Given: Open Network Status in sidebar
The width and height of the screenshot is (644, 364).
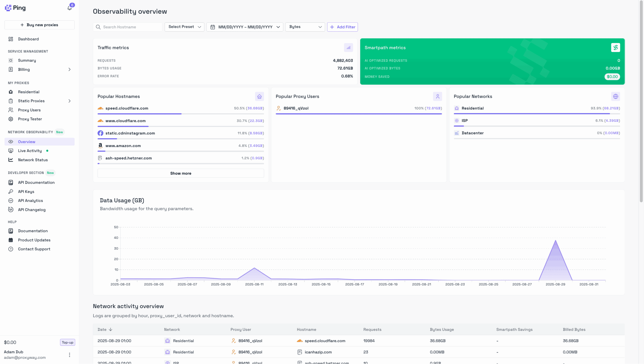Looking at the screenshot, I should point(33,160).
